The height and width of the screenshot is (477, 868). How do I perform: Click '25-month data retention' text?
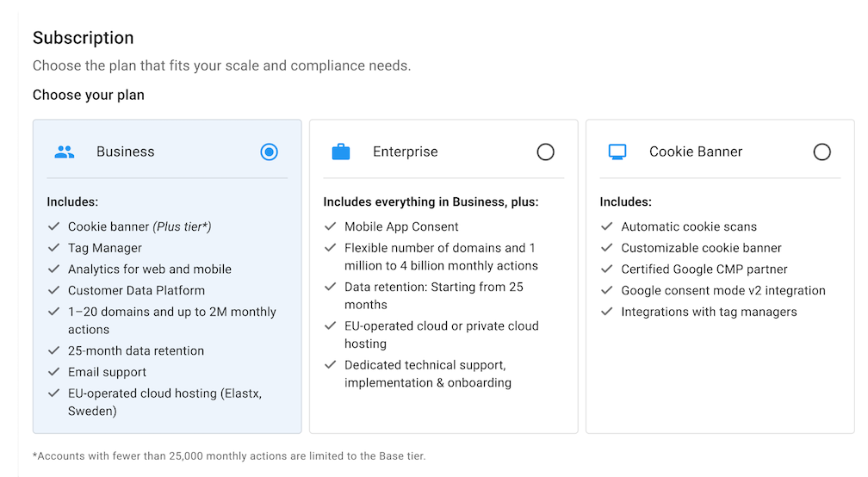click(x=136, y=350)
